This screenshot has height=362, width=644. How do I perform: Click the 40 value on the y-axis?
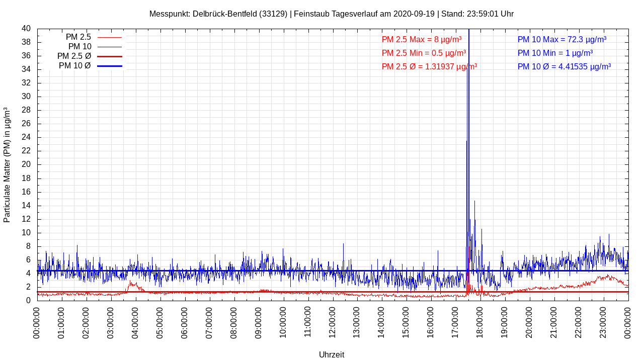pyautogui.click(x=26, y=29)
